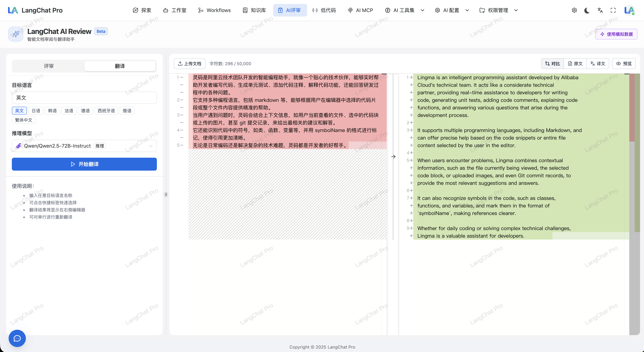
Task: Switch to the 译文 translation view
Action: coord(598,64)
